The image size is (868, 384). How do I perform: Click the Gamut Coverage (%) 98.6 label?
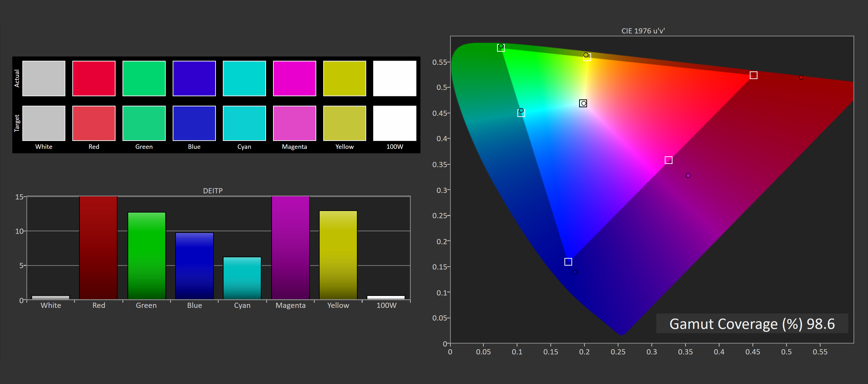tap(752, 324)
